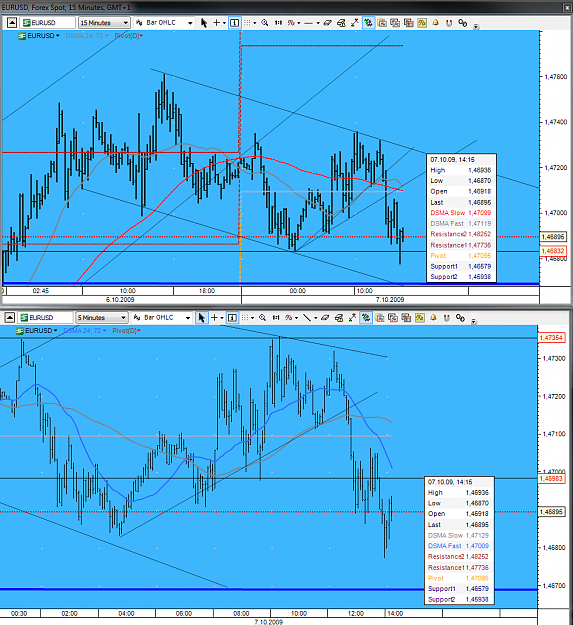Image resolution: width=573 pixels, height=625 pixels.
Task: Click the diagonal scale arrow icon in 15 Minutes toolbar
Action: point(355,23)
